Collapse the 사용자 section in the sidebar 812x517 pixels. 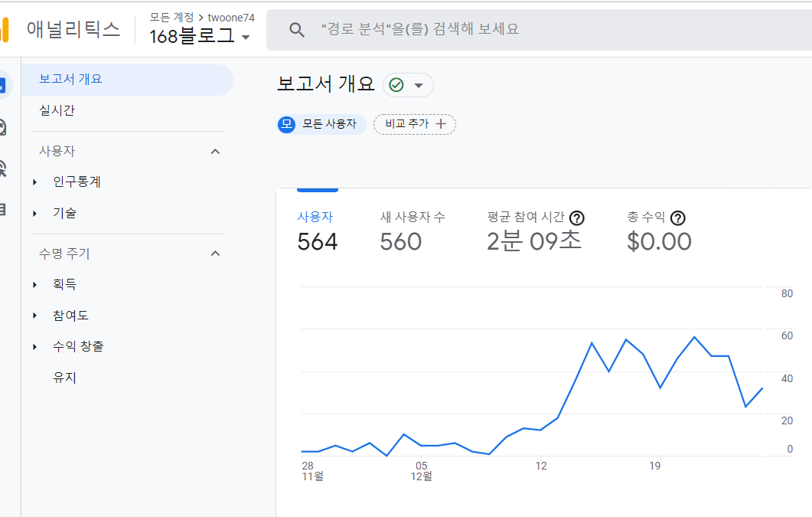pos(216,151)
